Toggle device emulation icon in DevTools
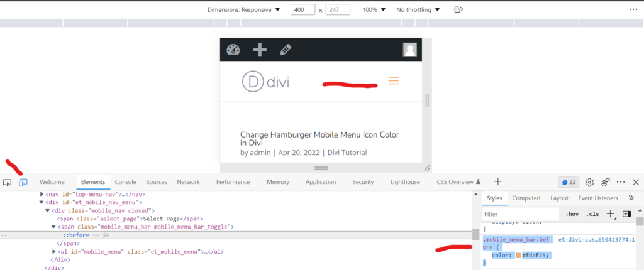This screenshot has height=270, width=644. point(23,182)
